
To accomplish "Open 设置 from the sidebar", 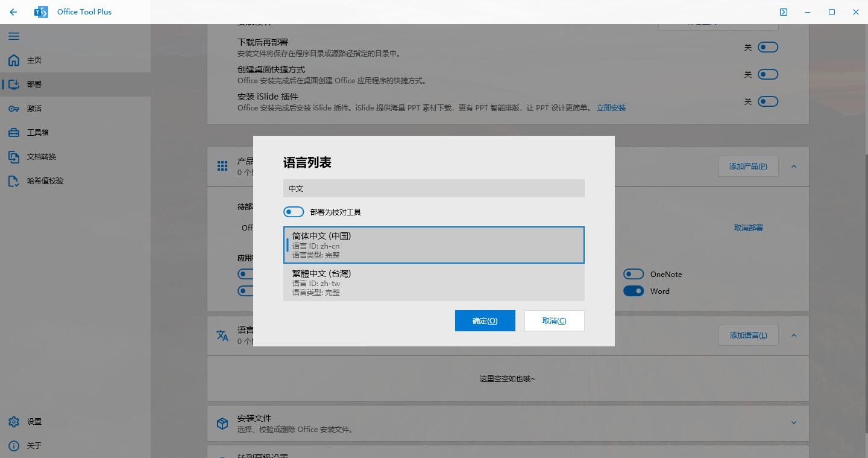I will (75, 422).
